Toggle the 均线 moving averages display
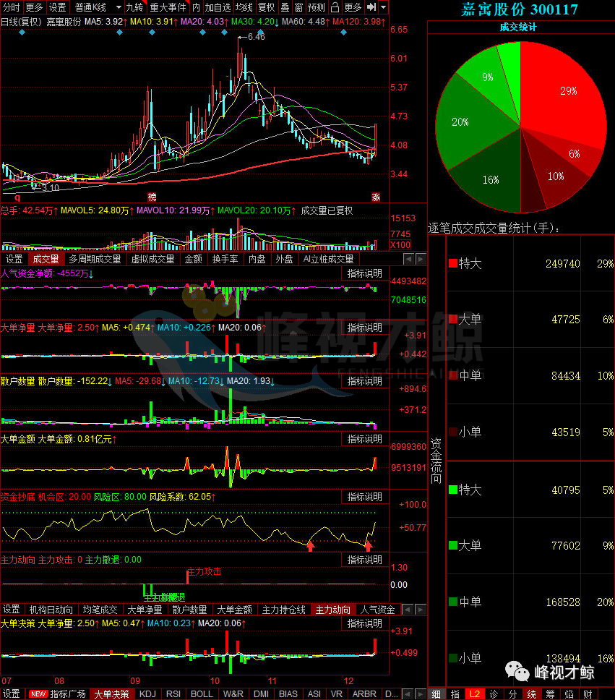615x700 pixels. pos(244,7)
